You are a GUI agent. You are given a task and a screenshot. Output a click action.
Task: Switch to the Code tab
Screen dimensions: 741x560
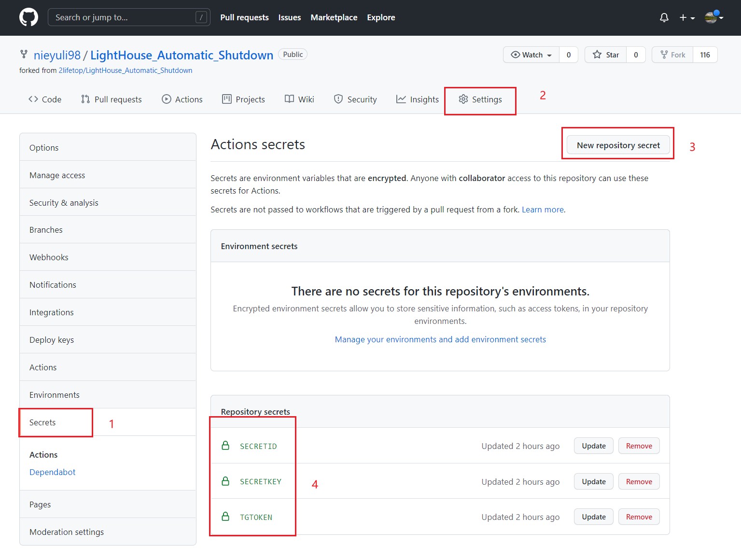[45, 99]
